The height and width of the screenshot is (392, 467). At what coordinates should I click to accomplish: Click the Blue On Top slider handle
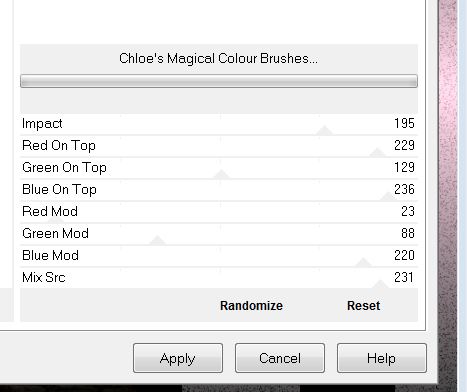[x=388, y=196]
